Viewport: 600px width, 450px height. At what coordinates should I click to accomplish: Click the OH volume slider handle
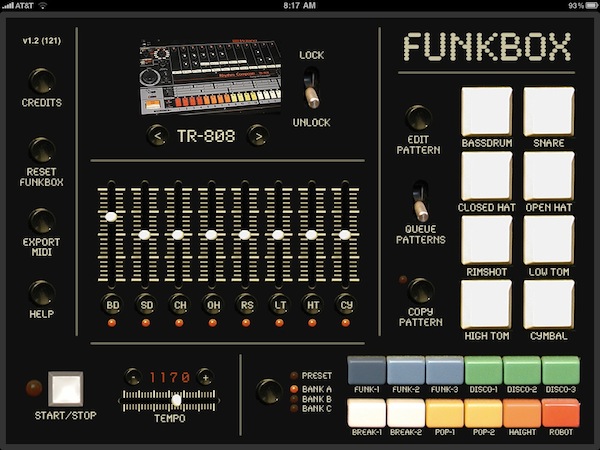click(211, 235)
